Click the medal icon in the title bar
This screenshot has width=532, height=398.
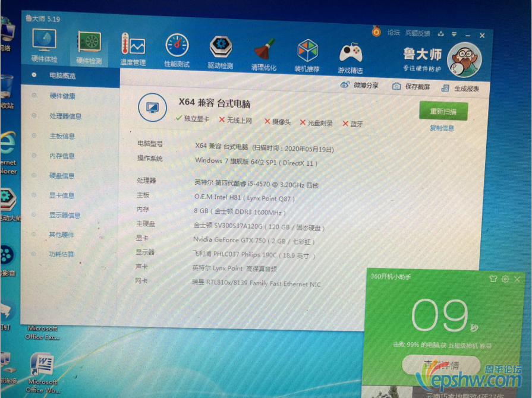[x=376, y=31]
